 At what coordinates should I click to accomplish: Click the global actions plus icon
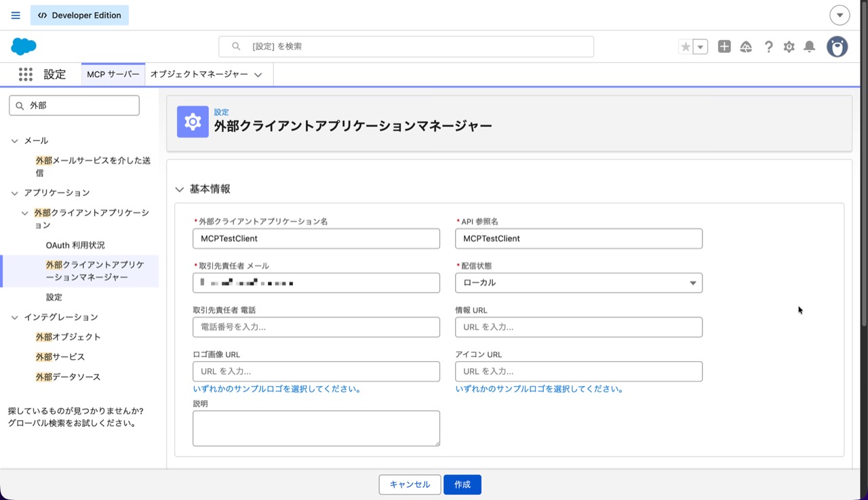tap(724, 47)
